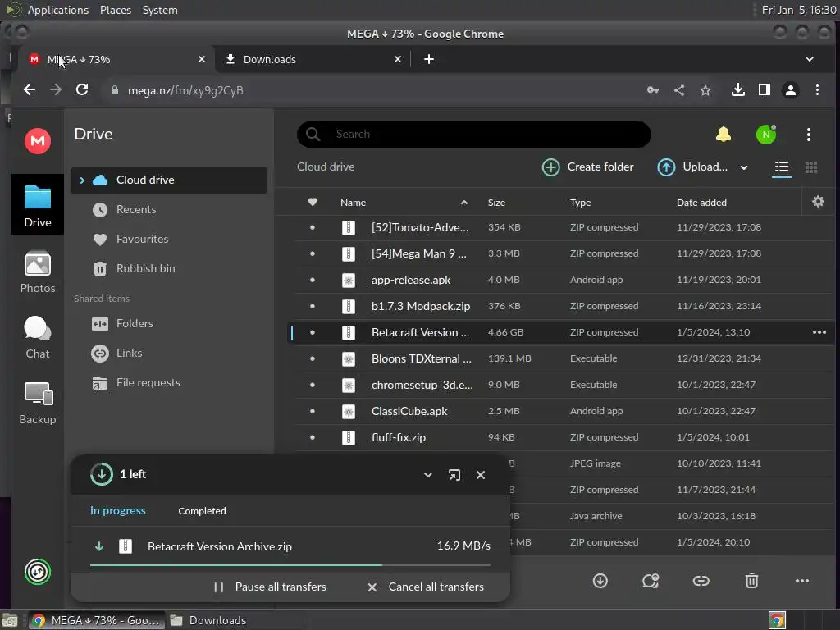The image size is (840, 630).
Task: Open notifications bell
Action: tap(724, 134)
